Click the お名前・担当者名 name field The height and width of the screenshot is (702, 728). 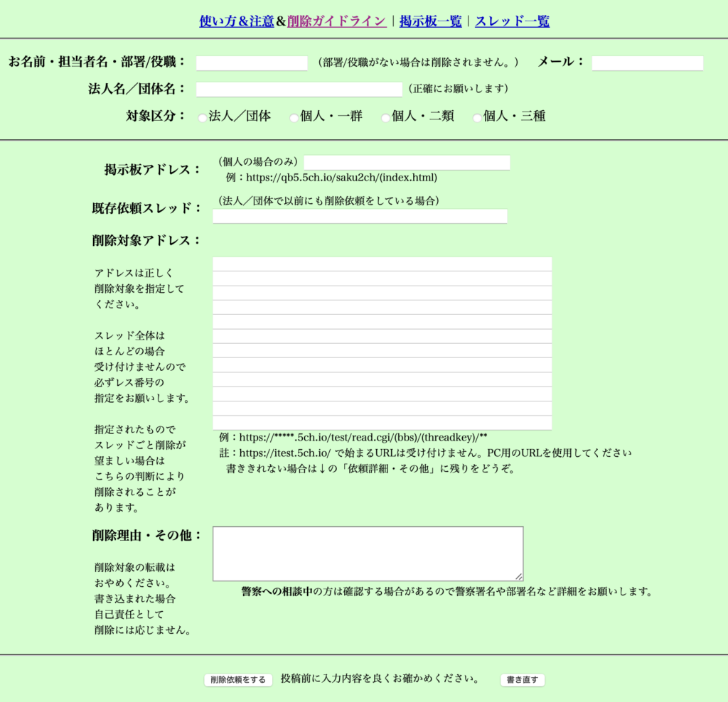click(250, 63)
